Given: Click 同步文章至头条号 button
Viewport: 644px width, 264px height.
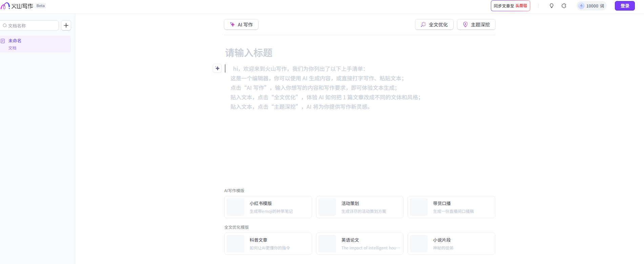Looking at the screenshot, I should click(510, 6).
